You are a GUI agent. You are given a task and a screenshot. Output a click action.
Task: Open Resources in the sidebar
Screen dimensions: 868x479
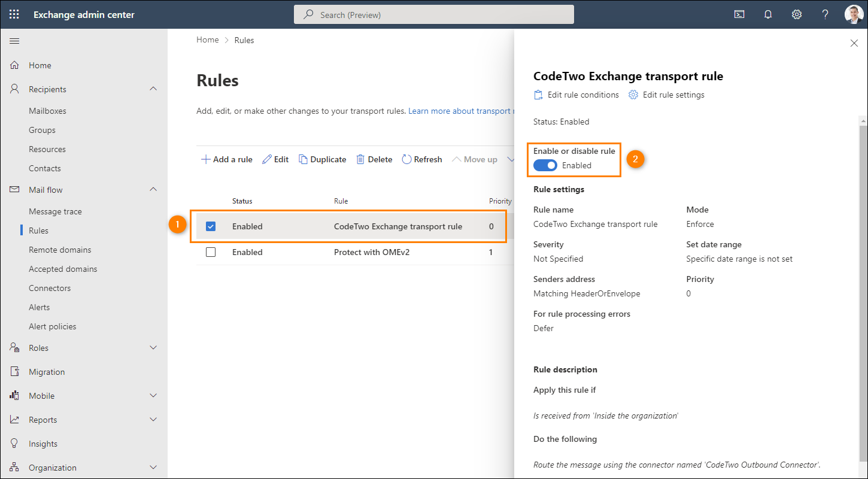coord(47,149)
